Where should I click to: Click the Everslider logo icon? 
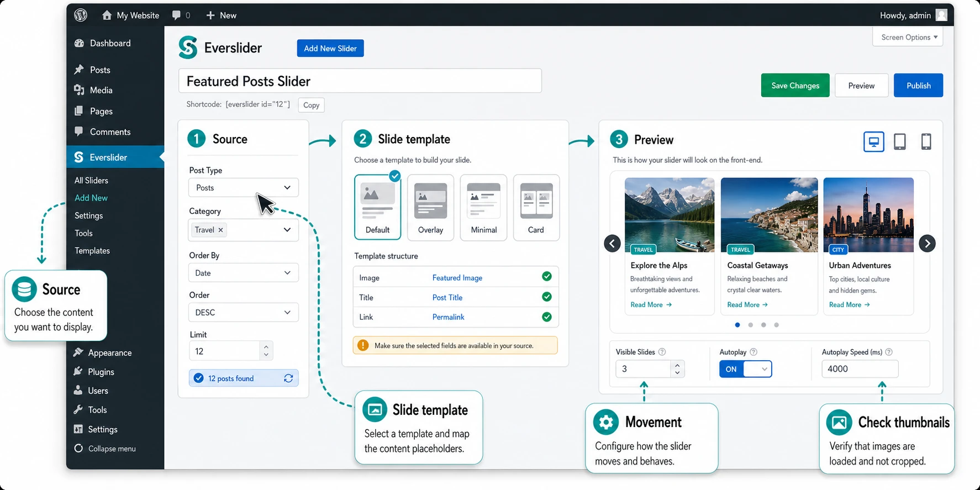[x=188, y=48]
